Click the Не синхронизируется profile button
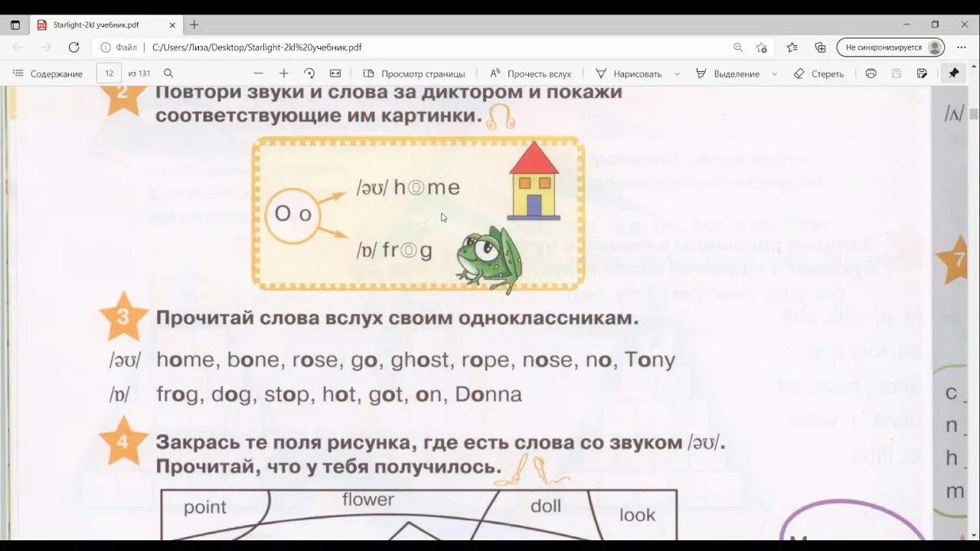980x551 pixels. pyautogui.click(x=891, y=47)
